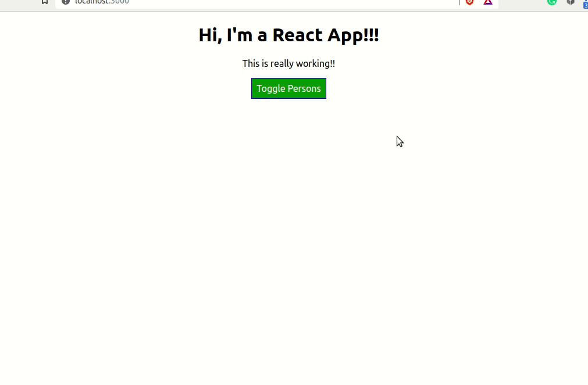Click the word "really" in the paragraph
The width and height of the screenshot is (588, 385).
pyautogui.click(x=283, y=63)
